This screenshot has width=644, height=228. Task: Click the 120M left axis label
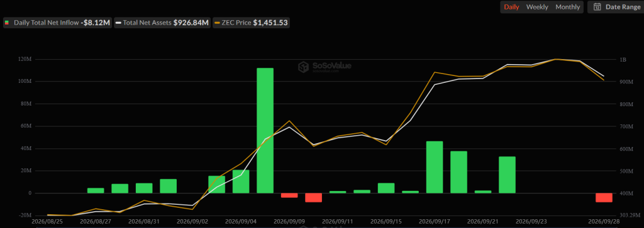pos(25,60)
